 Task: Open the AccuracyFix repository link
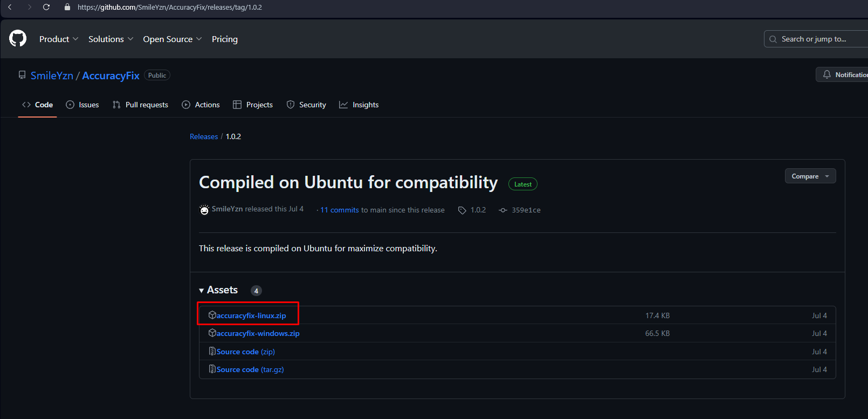pyautogui.click(x=111, y=75)
